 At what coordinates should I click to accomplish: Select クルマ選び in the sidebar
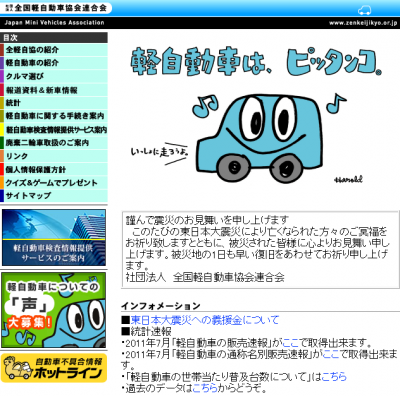[x=54, y=76]
